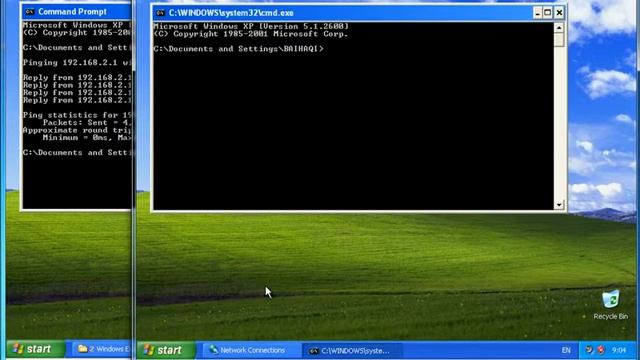Open the left-hand Start menu
This screenshot has height=360, width=640.
tap(35, 349)
